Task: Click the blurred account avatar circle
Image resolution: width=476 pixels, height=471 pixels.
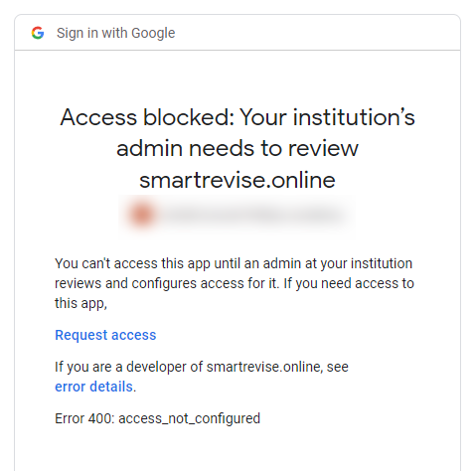Action: (142, 215)
